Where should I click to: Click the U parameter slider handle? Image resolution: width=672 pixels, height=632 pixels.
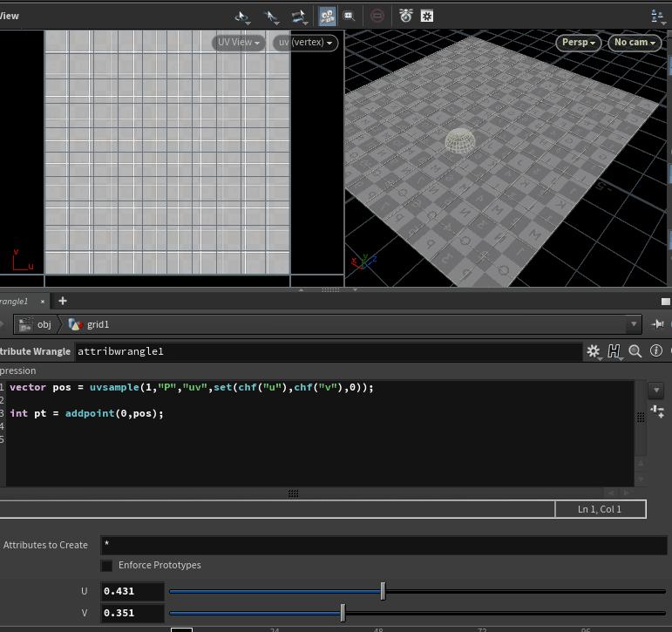383,591
